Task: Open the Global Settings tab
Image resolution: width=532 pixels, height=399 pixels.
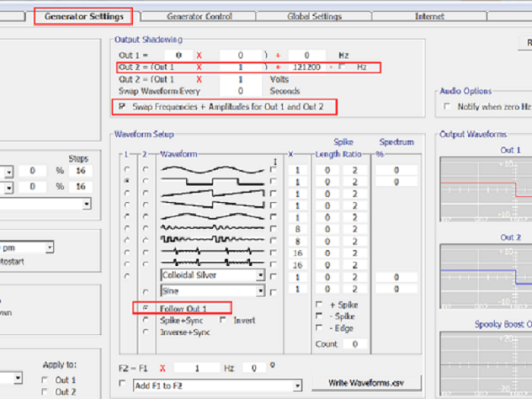Action: (x=315, y=16)
